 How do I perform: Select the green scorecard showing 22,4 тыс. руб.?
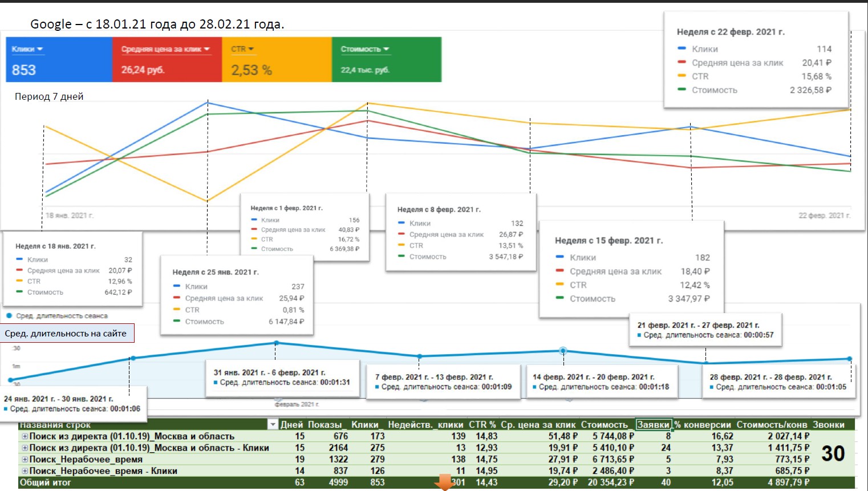pos(387,59)
